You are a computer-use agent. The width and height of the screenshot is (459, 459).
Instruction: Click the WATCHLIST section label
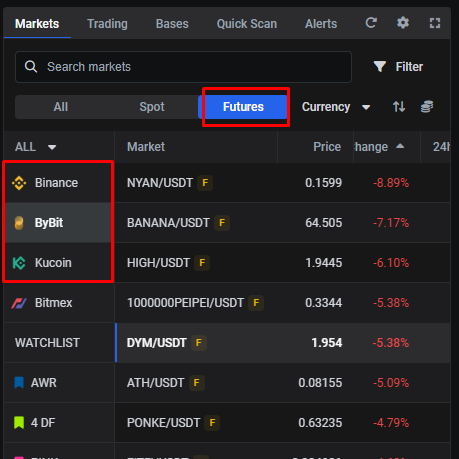47,343
